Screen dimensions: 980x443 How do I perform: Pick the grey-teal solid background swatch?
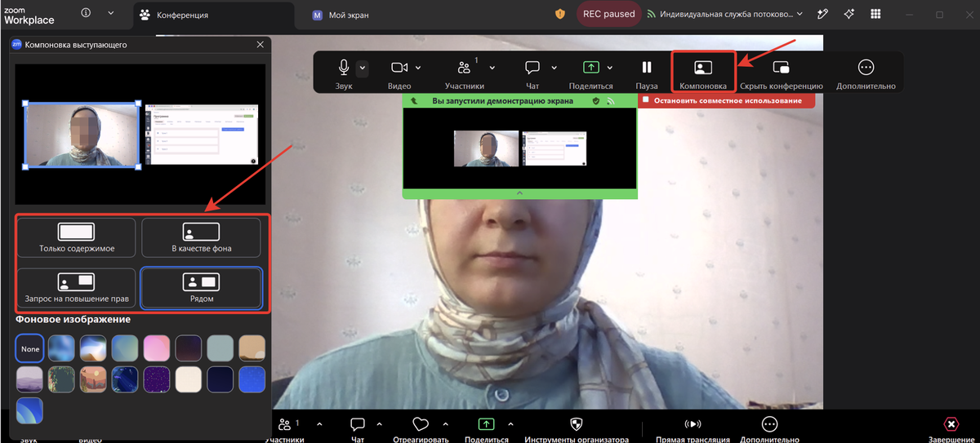pos(220,348)
